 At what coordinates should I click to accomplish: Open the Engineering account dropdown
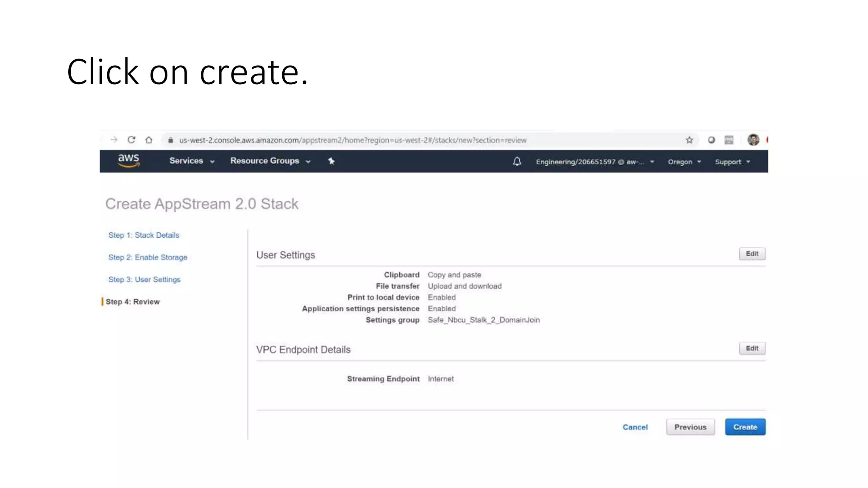595,162
